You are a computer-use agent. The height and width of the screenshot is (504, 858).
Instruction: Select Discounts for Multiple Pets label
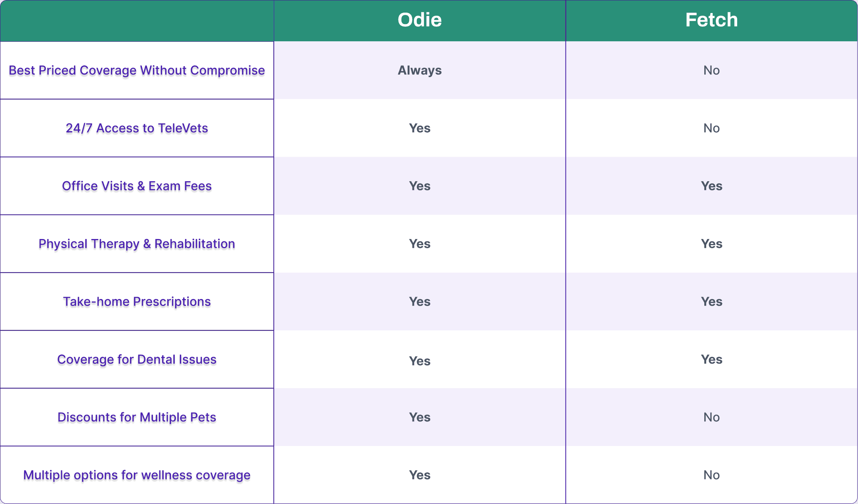pos(137,417)
